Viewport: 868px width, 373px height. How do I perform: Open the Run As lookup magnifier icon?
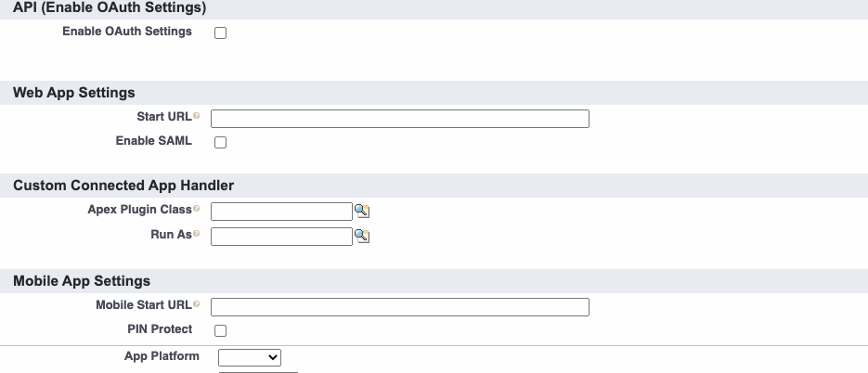coord(362,237)
